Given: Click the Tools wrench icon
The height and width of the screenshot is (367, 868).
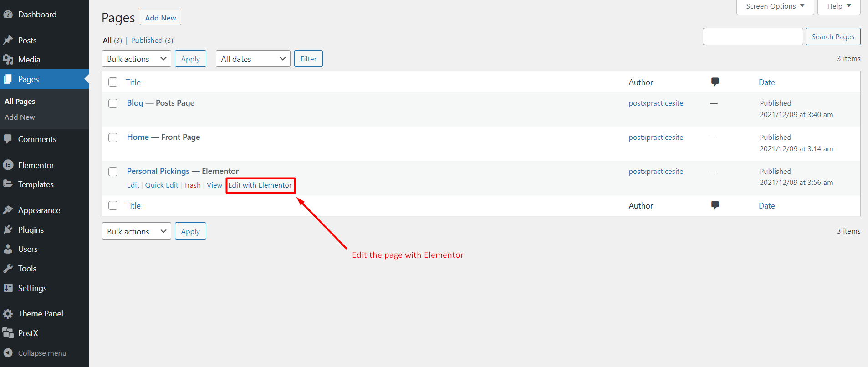Looking at the screenshot, I should pyautogui.click(x=8, y=269).
